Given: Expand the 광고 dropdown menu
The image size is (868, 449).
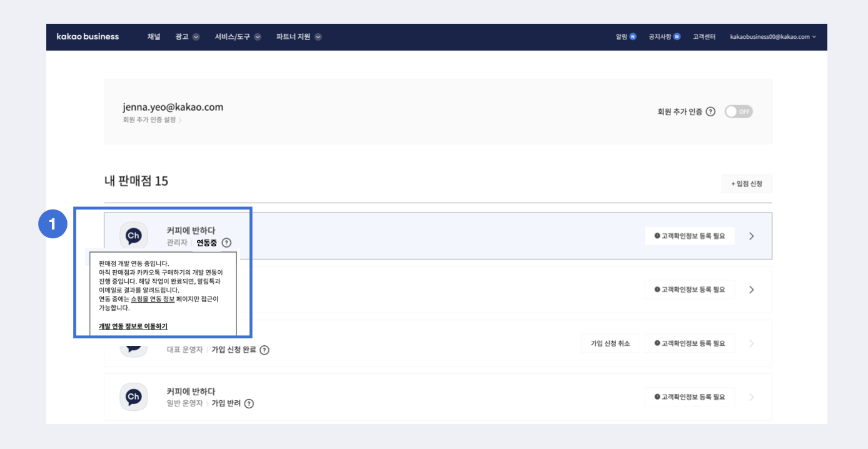Looking at the screenshot, I should pos(188,37).
